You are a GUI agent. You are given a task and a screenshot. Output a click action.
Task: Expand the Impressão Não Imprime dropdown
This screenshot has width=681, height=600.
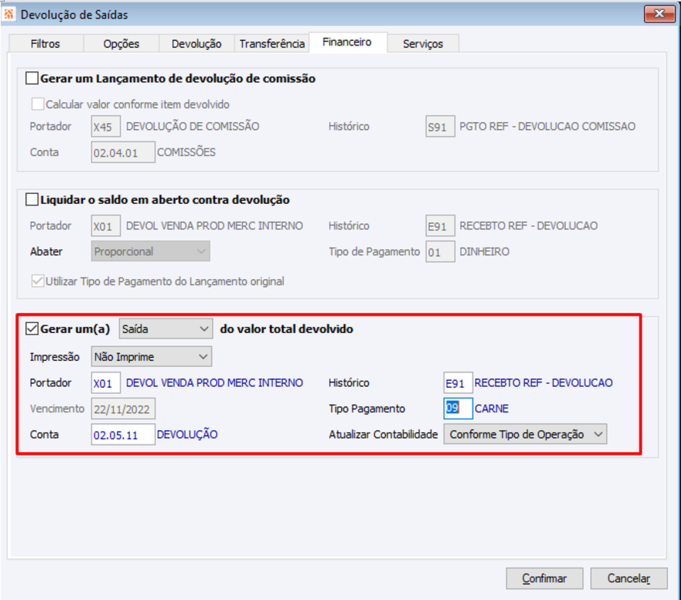(151, 357)
